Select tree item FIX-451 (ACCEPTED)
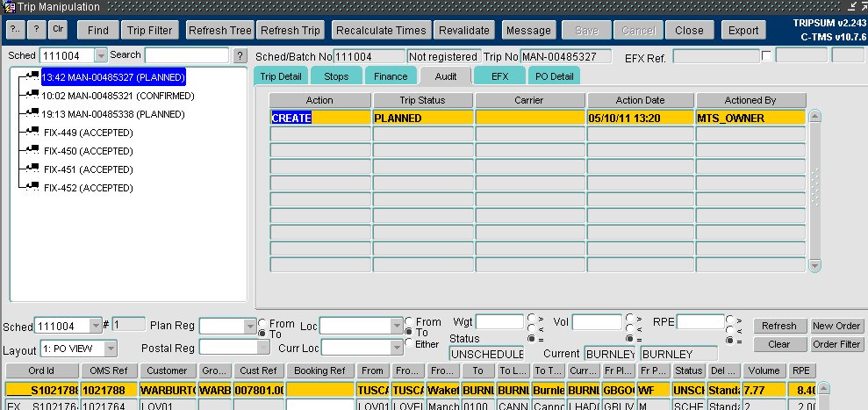The height and width of the screenshot is (410, 868). pyautogui.click(x=89, y=169)
